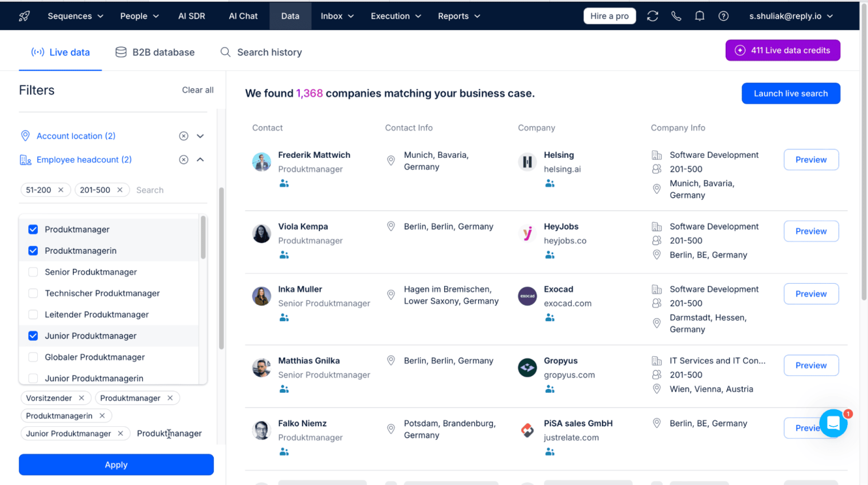Open the help question mark icon
868x485 pixels.
click(723, 16)
